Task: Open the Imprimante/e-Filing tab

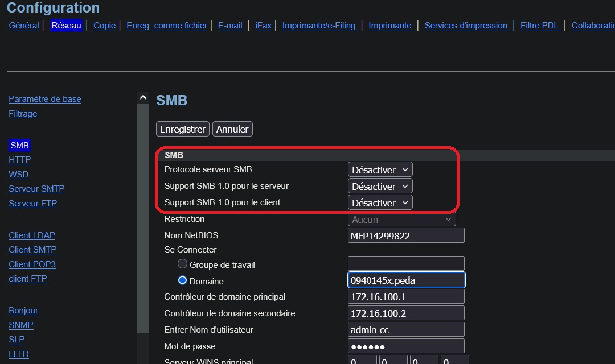Action: point(319,26)
